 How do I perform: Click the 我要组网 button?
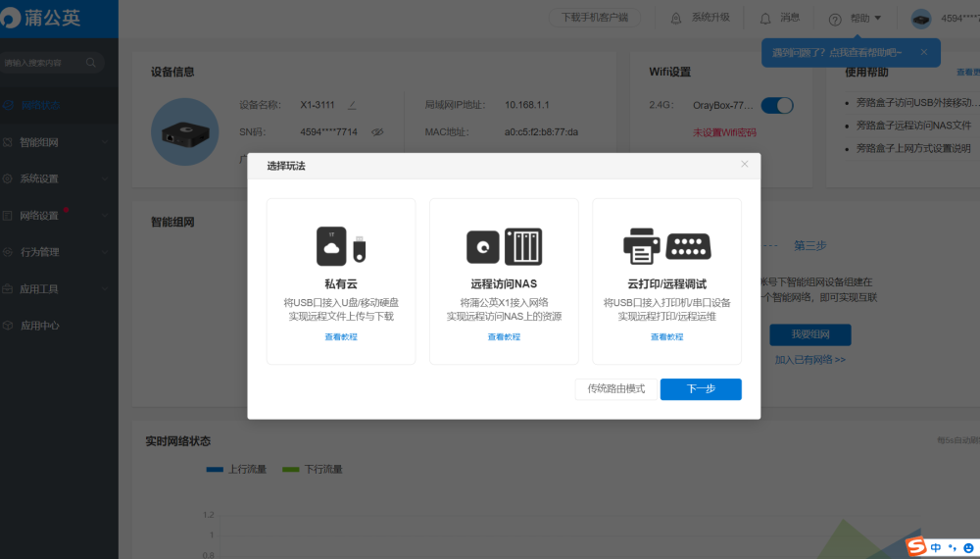[x=810, y=334]
